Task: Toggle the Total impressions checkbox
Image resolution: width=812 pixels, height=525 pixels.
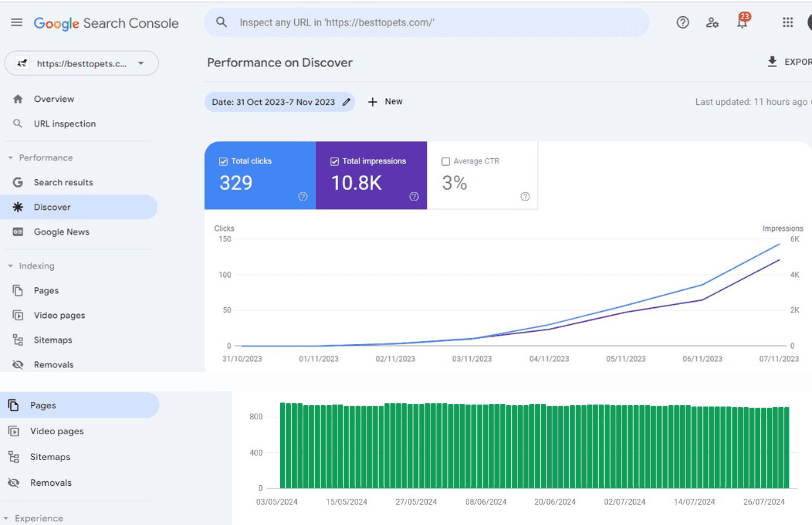Action: pos(335,162)
